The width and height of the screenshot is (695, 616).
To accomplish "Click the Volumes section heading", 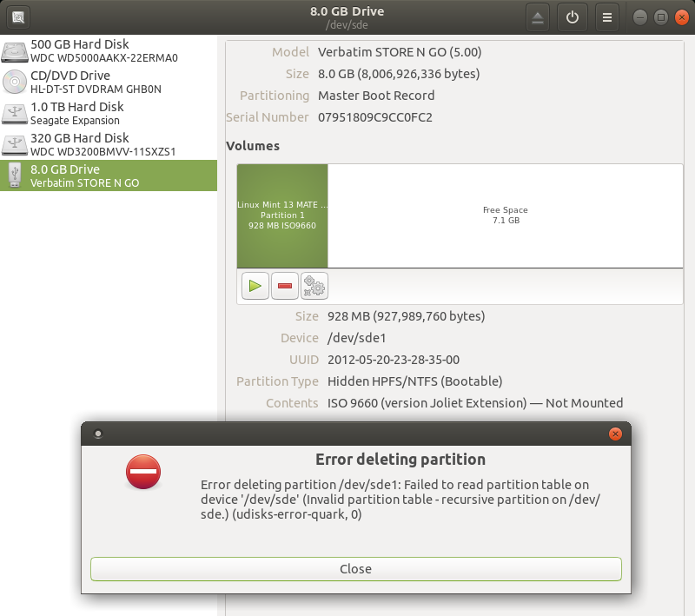I will pyautogui.click(x=253, y=146).
